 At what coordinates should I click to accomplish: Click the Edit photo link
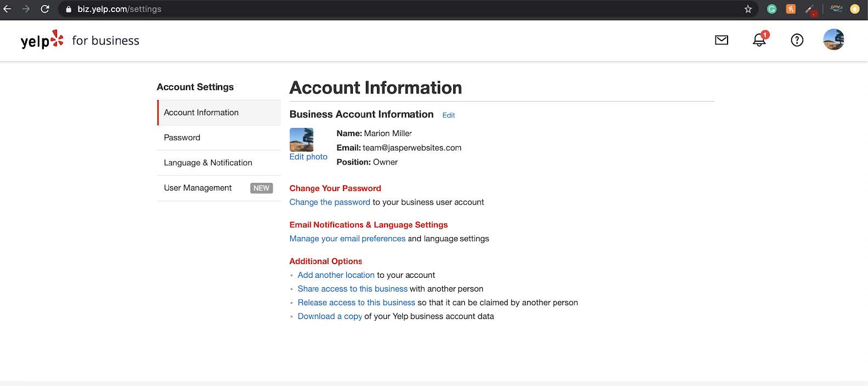[x=308, y=157]
